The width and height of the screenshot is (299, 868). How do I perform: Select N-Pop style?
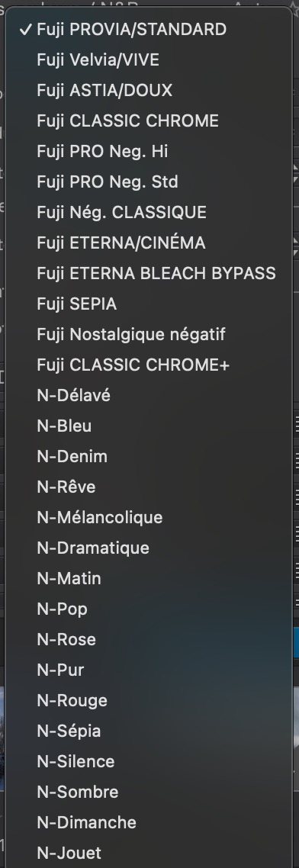pos(149,609)
